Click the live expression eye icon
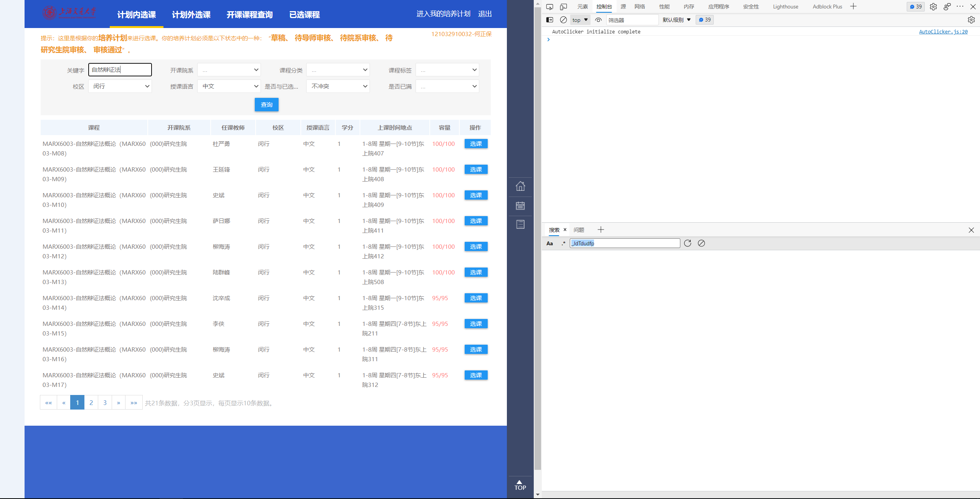Screen dimensions: 980x499 coord(598,20)
